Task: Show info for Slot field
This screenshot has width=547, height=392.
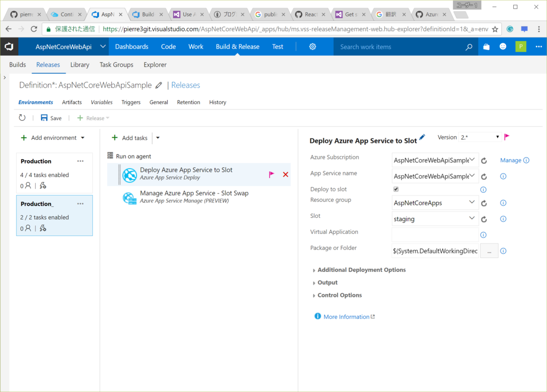Action: [x=503, y=218]
